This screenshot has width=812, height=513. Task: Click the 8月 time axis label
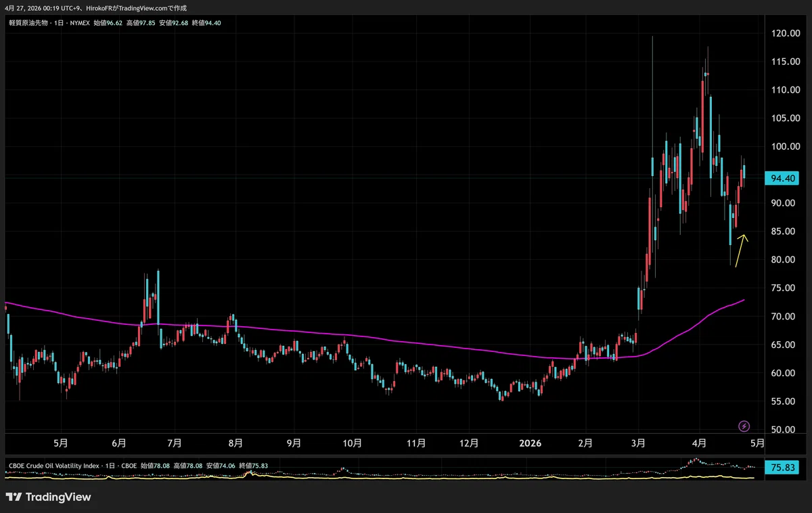235,444
